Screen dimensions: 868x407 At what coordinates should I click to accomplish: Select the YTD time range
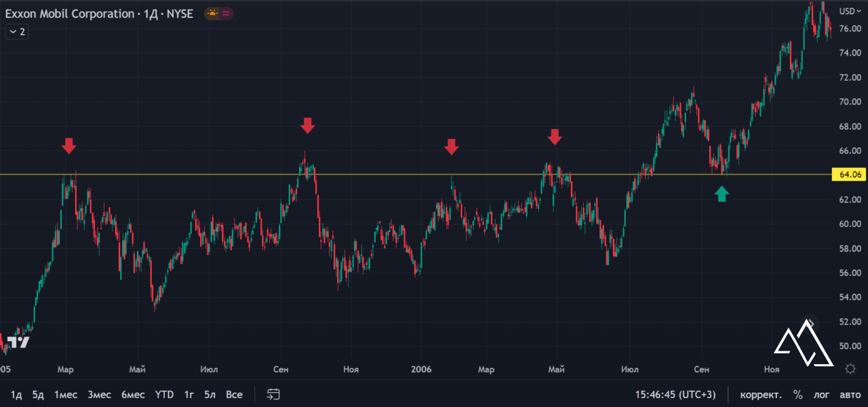(x=164, y=394)
